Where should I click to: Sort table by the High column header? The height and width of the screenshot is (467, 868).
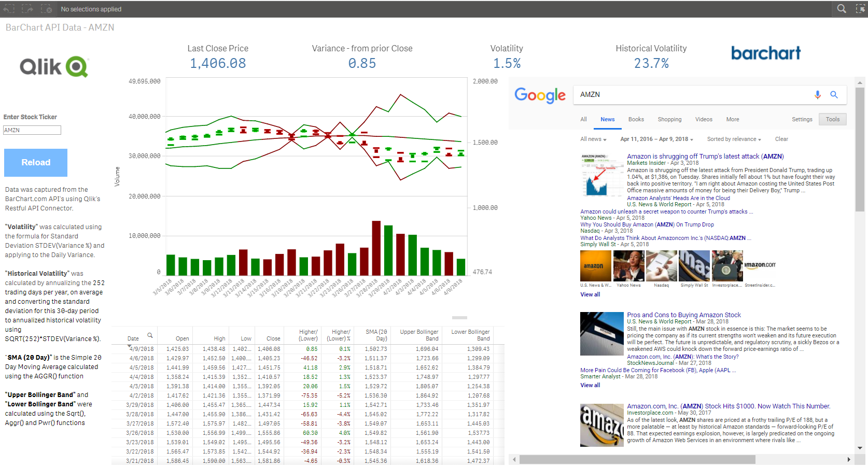(x=219, y=338)
